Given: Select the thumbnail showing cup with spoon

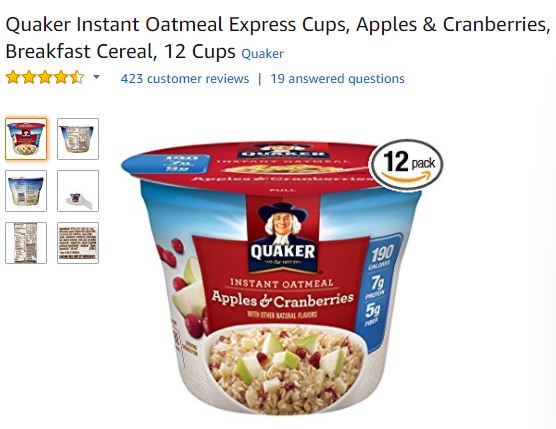Looking at the screenshot, I should click(78, 191).
